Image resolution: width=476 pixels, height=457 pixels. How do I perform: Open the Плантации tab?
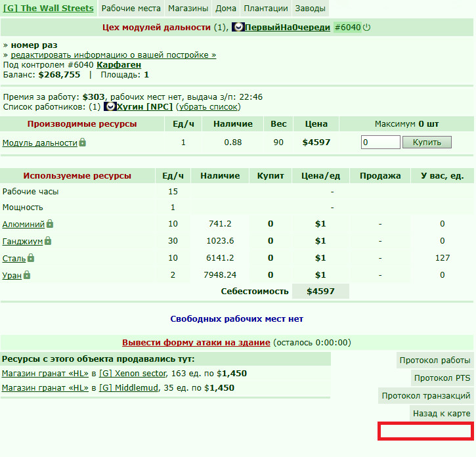click(266, 8)
